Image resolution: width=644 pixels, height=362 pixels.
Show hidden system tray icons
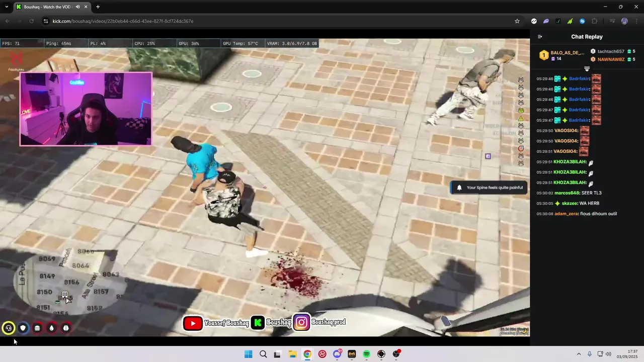[579, 354]
